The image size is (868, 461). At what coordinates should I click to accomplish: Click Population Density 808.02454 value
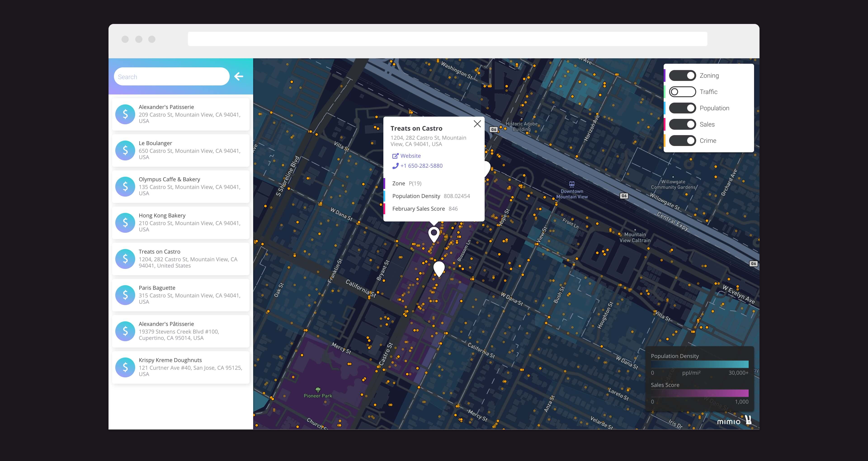coord(457,196)
